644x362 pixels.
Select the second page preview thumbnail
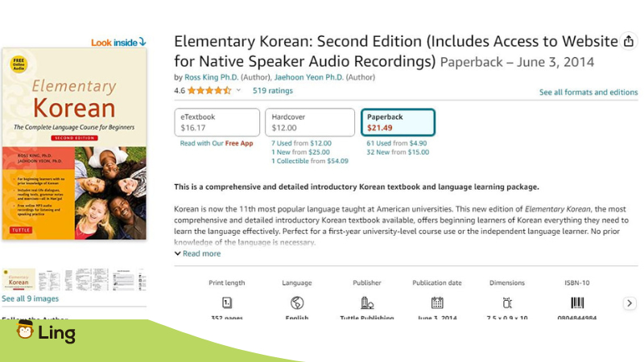49,279
